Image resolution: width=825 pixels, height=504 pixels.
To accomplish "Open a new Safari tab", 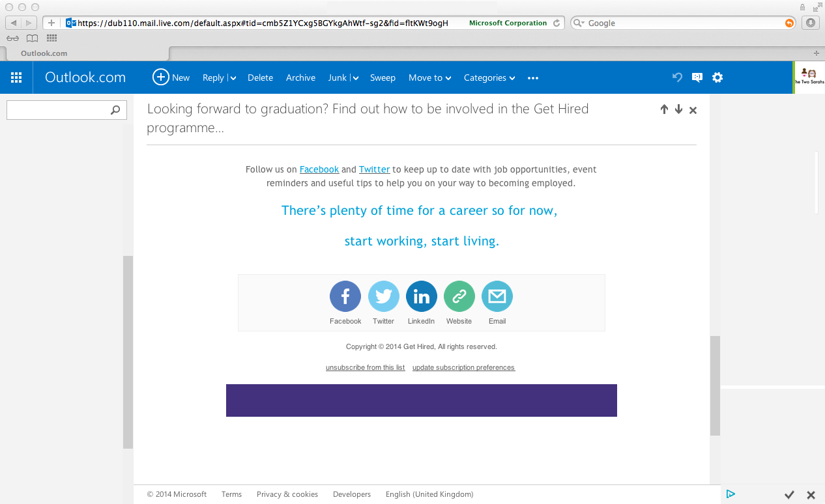I will (817, 53).
